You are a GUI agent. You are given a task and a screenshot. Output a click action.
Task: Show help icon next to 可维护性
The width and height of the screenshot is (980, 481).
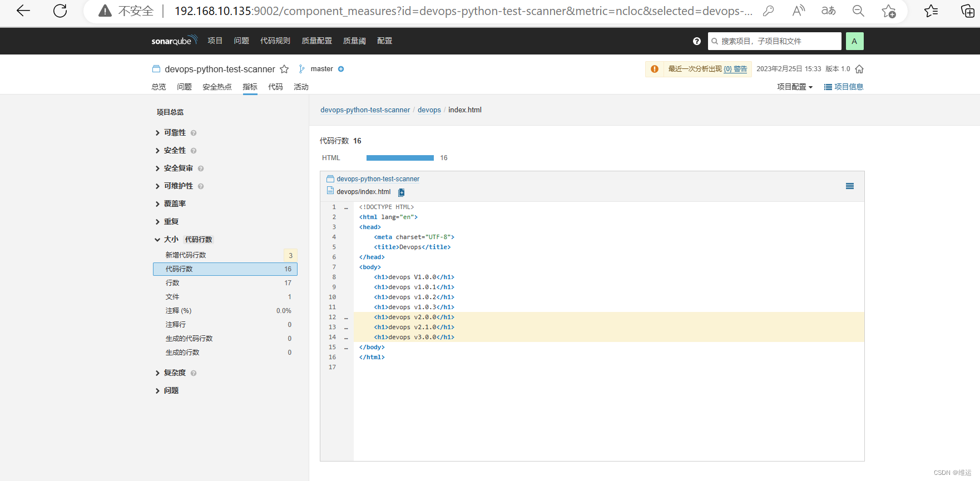click(x=201, y=186)
